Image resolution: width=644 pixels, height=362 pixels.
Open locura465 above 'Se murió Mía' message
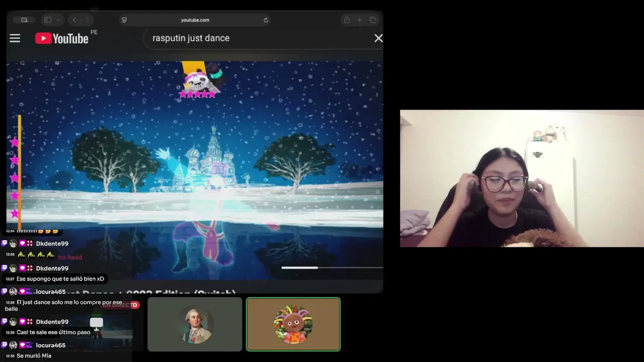[51, 345]
